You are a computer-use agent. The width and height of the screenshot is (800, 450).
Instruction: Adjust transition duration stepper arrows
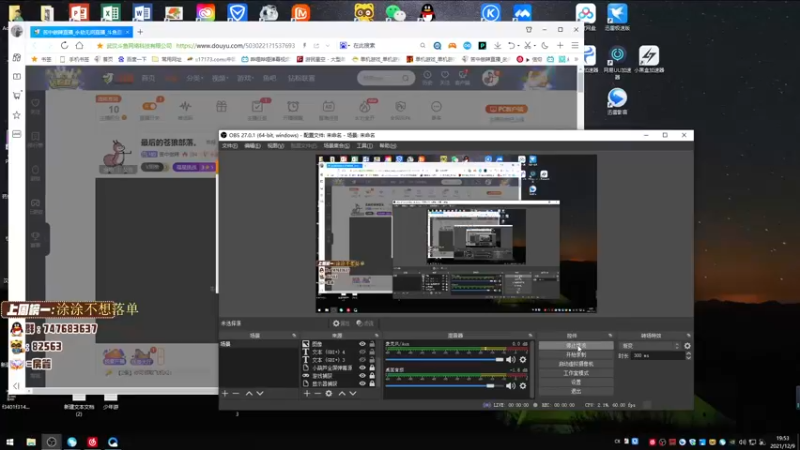pos(688,356)
